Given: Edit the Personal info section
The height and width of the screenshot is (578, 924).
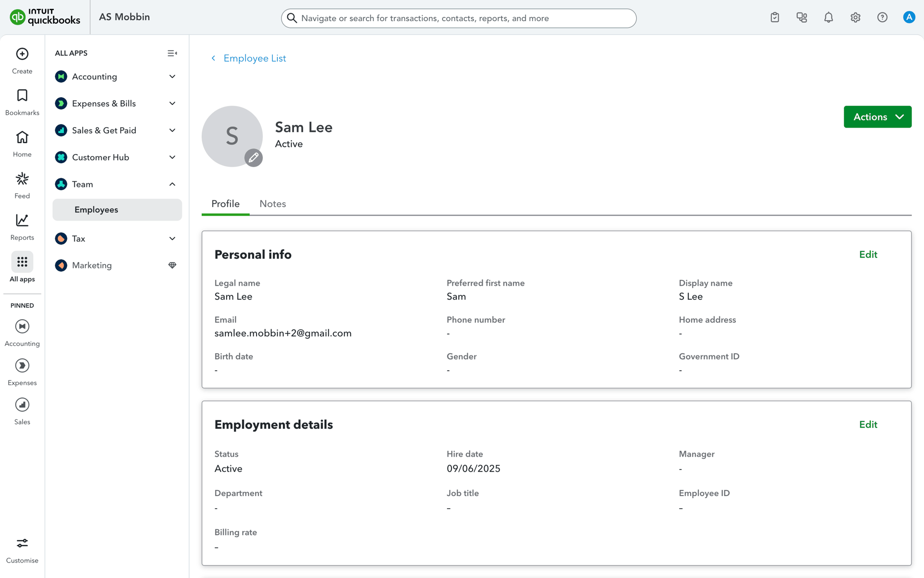Looking at the screenshot, I should coord(868,254).
